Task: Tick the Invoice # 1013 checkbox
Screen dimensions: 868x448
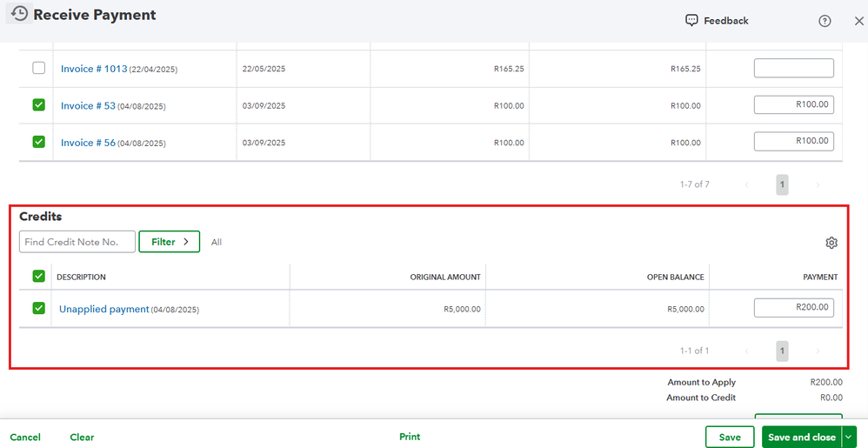Action: tap(38, 68)
